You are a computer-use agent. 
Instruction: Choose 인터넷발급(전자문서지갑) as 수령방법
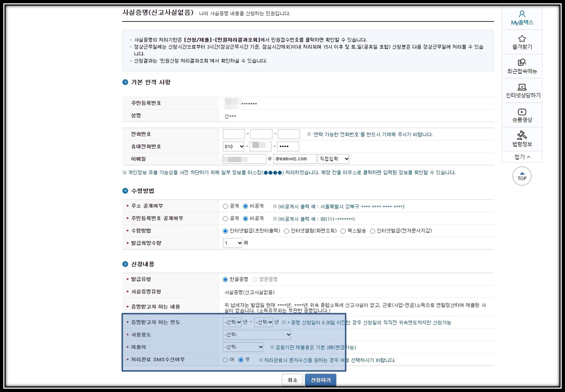pos(373,231)
